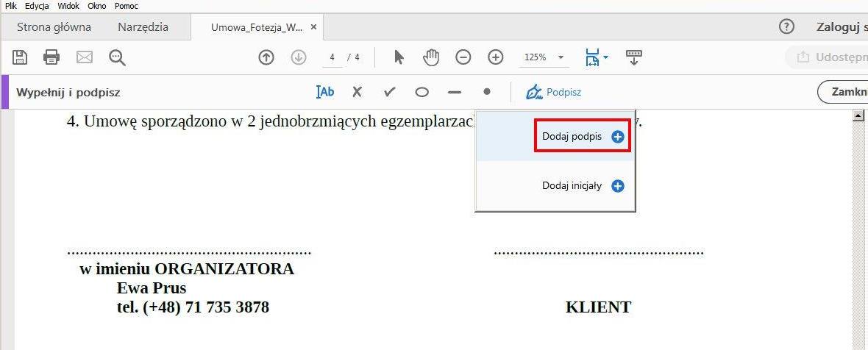Viewport: 868px width, 350px height.
Task: Open the Find text magnifier icon
Action: (x=117, y=57)
